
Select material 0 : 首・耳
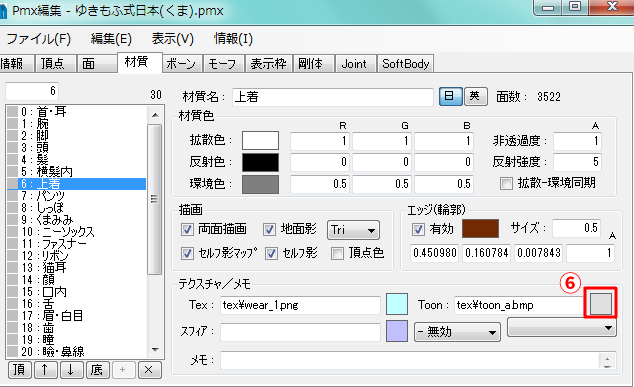pos(77,112)
